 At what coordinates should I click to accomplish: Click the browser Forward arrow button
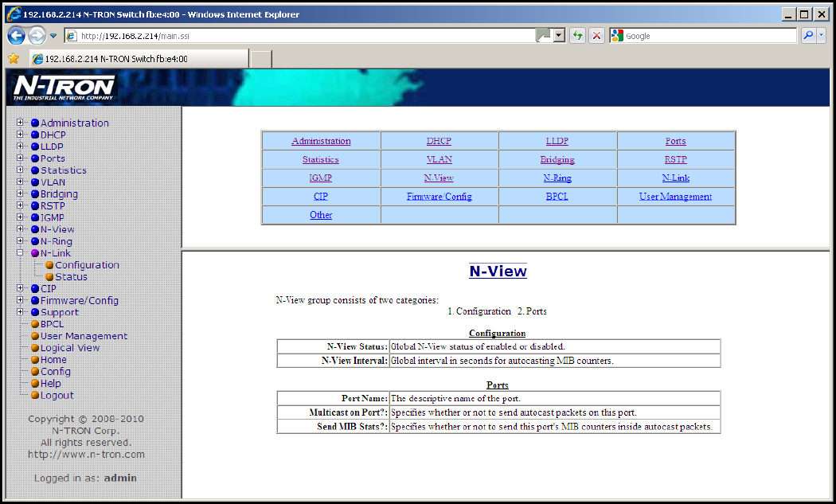click(x=37, y=36)
